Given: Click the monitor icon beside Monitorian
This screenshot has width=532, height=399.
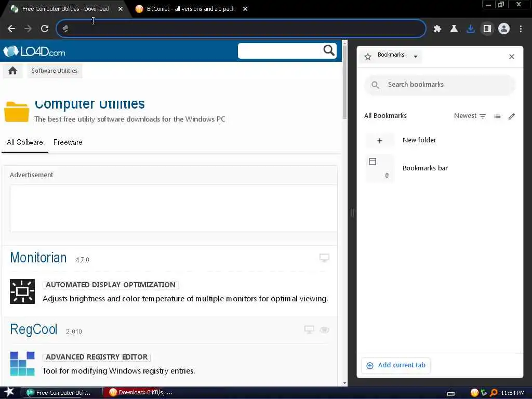Looking at the screenshot, I should 324,258.
